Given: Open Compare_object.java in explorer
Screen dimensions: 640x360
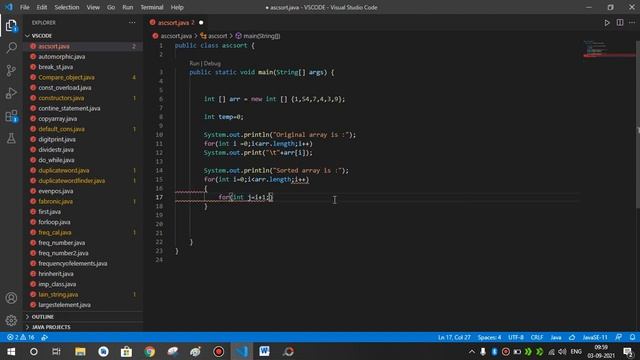Looking at the screenshot, I should tap(83, 77).
